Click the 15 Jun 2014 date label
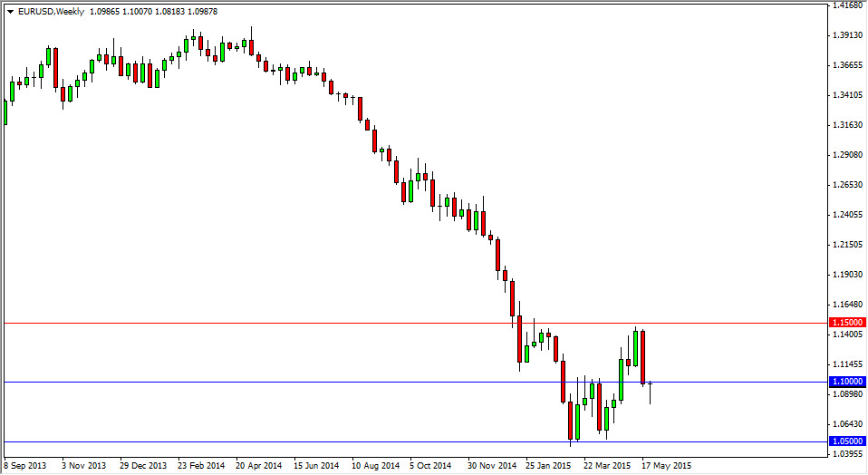 [316, 466]
